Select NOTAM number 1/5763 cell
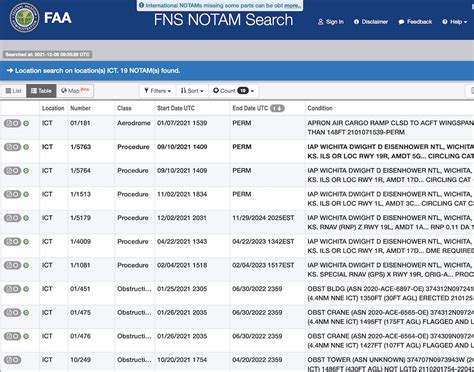This screenshot has width=474, height=372. click(x=80, y=147)
